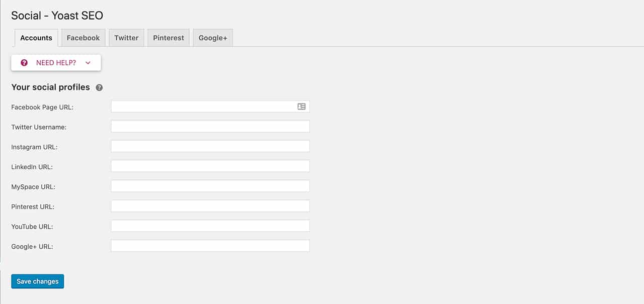Select the Pinterest tab

(169, 38)
